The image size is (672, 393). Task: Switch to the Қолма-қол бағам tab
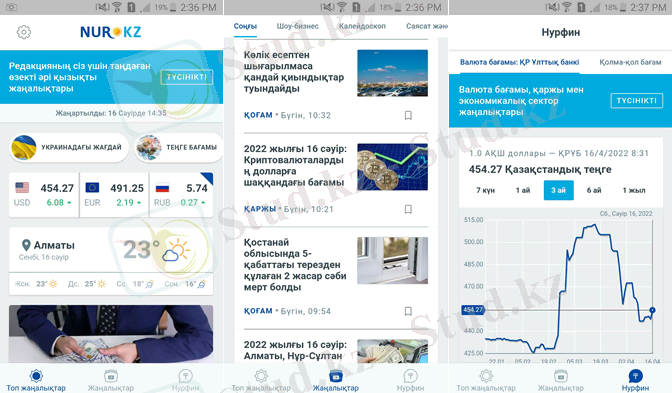(630, 62)
